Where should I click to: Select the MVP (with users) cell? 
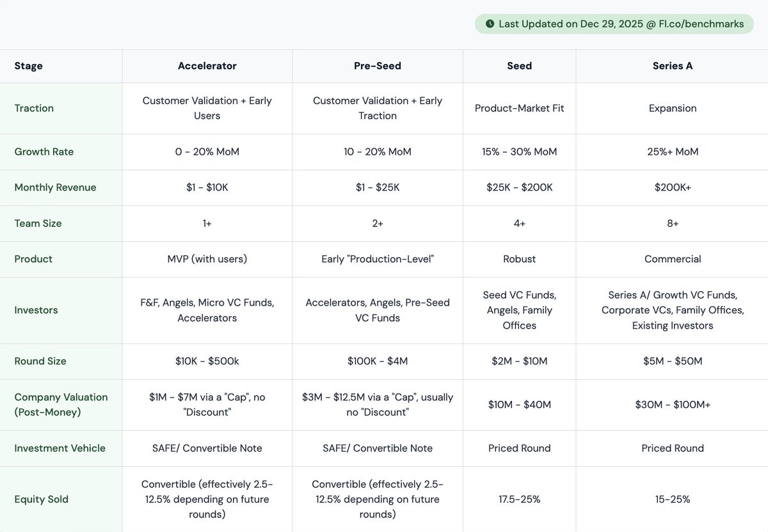tap(207, 259)
